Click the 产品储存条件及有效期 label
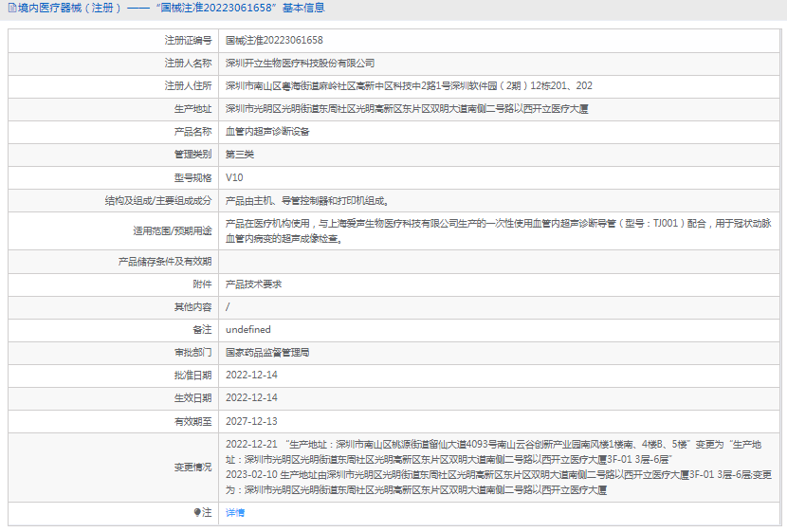Screen dimensions: 787x532 pyautogui.click(x=165, y=262)
